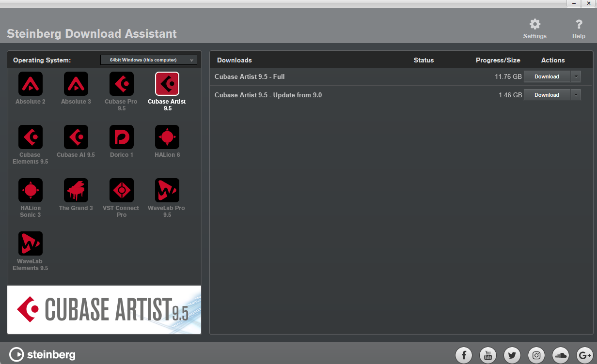Screen dimensions: 597x364
Task: Select the Absolute 2 product icon
Action: 31,84
